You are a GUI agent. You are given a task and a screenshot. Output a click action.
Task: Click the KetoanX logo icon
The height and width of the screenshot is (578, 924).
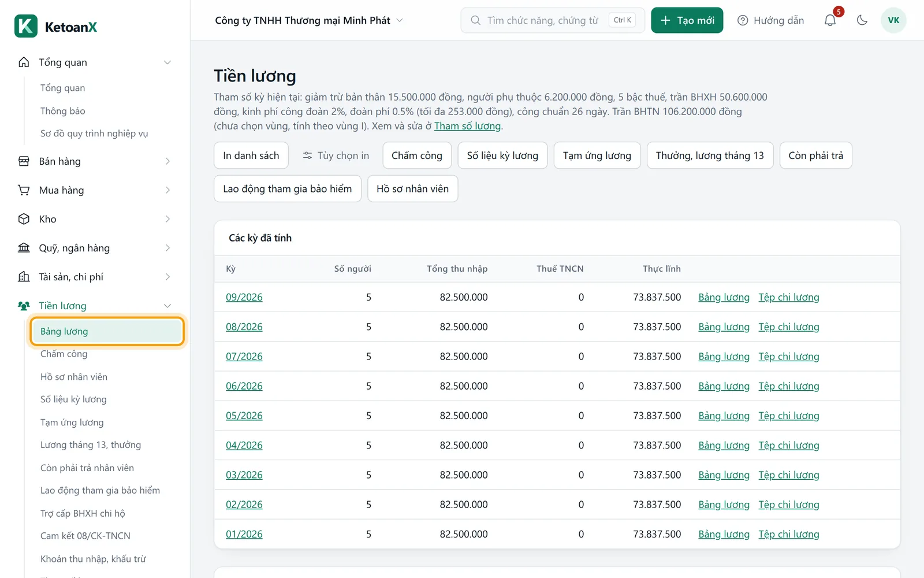[x=26, y=26]
